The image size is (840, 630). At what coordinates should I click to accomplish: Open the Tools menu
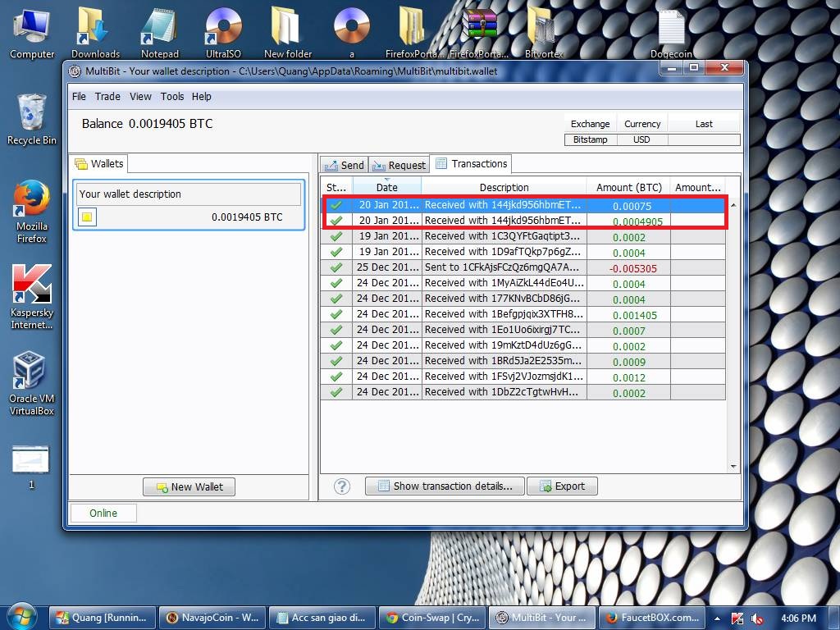172,96
